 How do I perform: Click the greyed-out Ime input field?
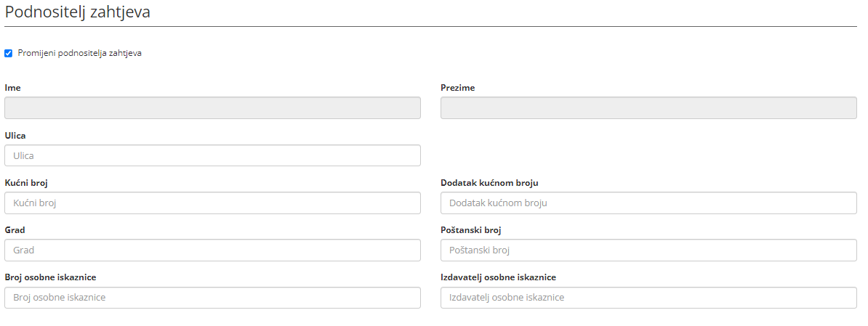click(212, 108)
